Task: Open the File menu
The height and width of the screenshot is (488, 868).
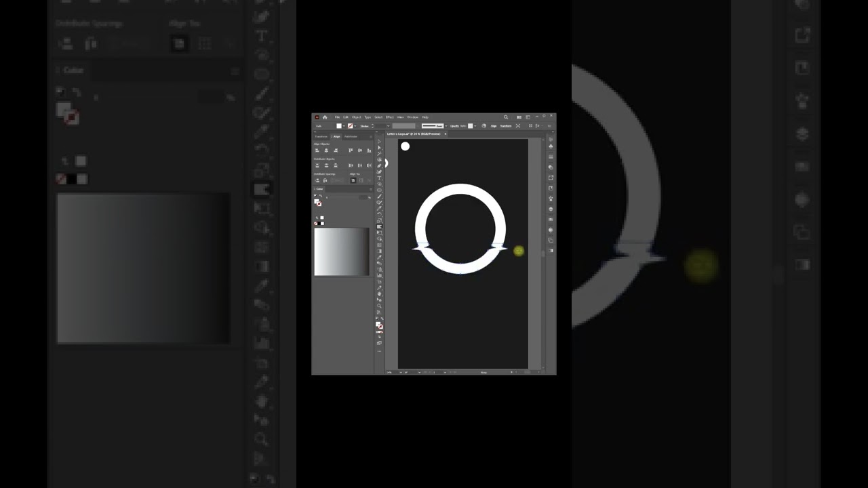Action: click(x=337, y=117)
